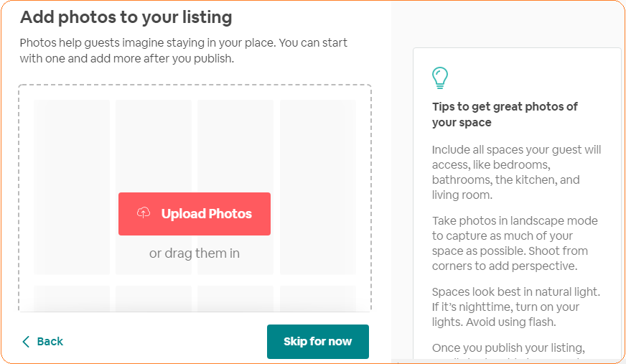Click the Back chevron arrow icon
Viewport: 626px width, 364px height.
(26, 342)
